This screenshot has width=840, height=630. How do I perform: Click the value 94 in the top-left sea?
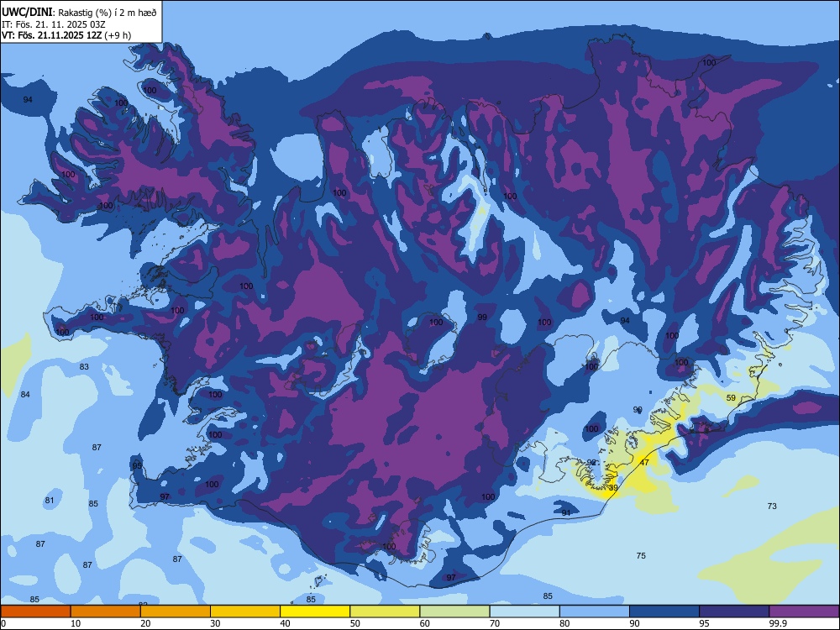coord(28,100)
